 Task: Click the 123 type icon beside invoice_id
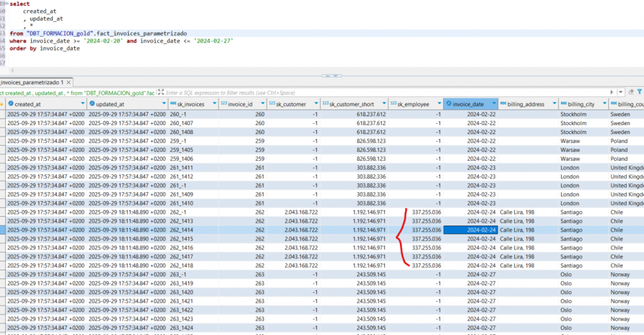223,104
